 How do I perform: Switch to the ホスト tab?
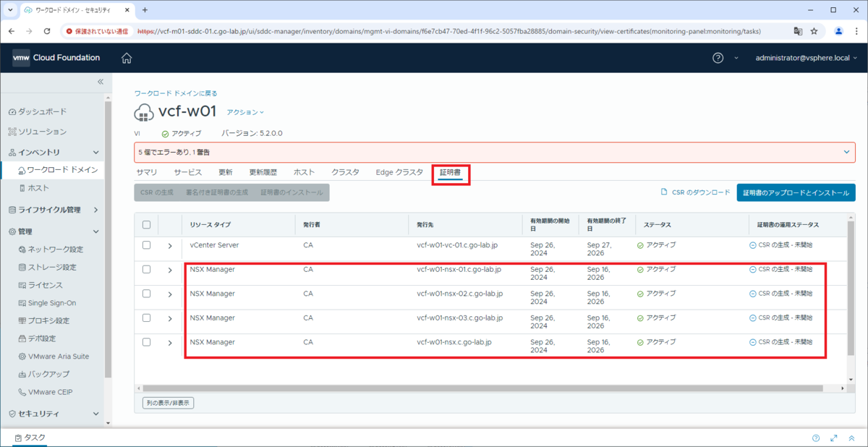point(304,172)
